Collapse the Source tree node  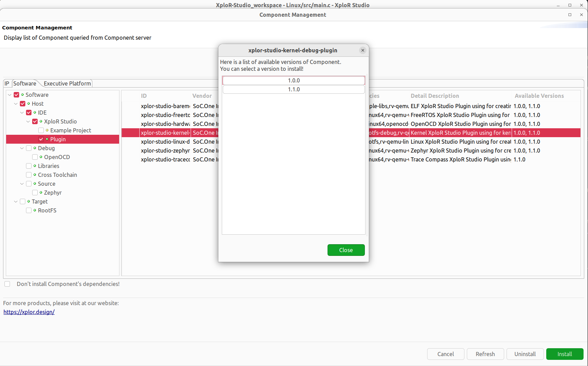(x=22, y=184)
